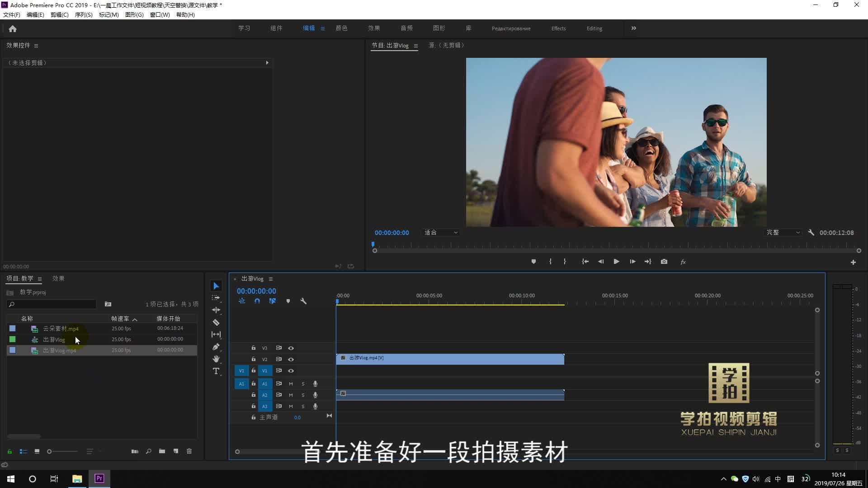Export frame with camera icon
868x488 pixels.
click(x=664, y=262)
